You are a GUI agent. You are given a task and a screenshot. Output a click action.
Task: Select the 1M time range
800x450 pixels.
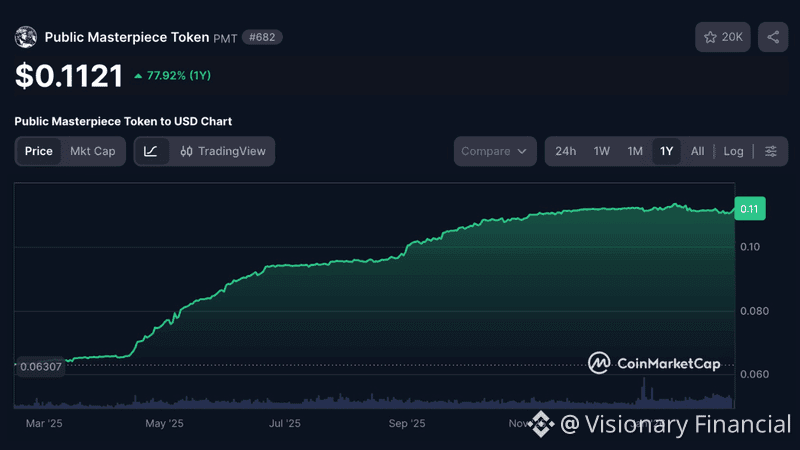pos(635,151)
